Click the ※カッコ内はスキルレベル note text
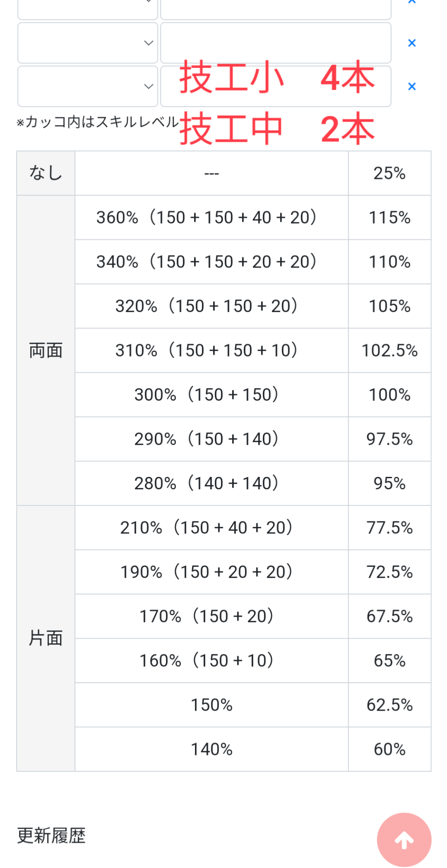This screenshot has width=447, height=868. [97, 122]
